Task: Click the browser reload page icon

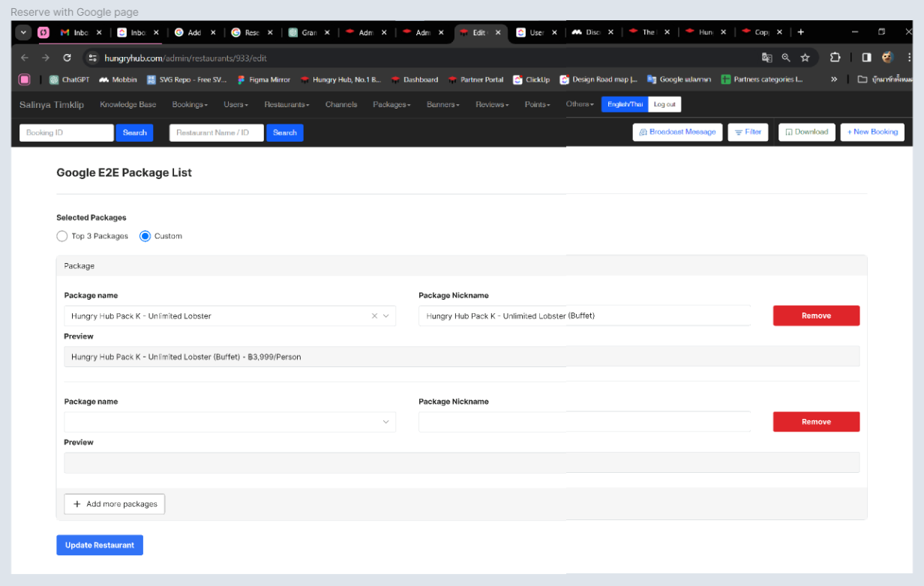Action: (x=67, y=58)
